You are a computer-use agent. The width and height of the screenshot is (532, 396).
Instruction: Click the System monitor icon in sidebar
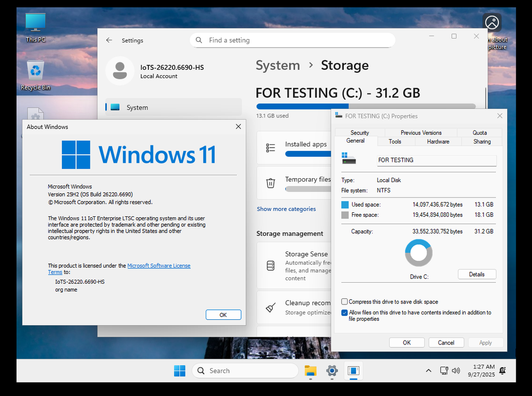click(115, 107)
